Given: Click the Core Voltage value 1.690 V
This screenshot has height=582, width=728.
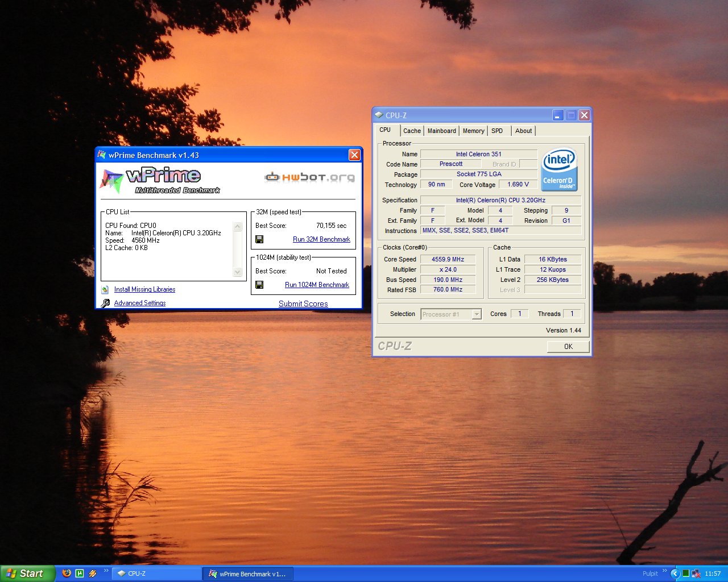Looking at the screenshot, I should [x=518, y=184].
